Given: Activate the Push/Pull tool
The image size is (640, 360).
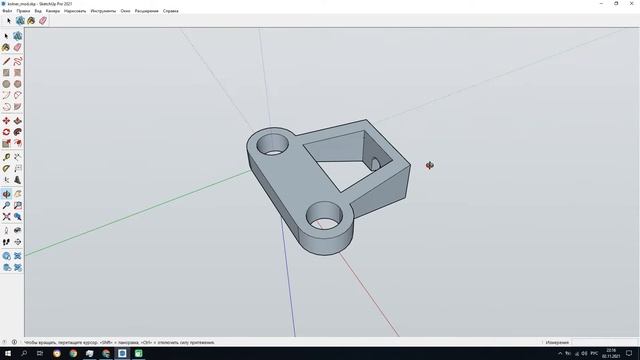Looking at the screenshot, I should [18, 121].
